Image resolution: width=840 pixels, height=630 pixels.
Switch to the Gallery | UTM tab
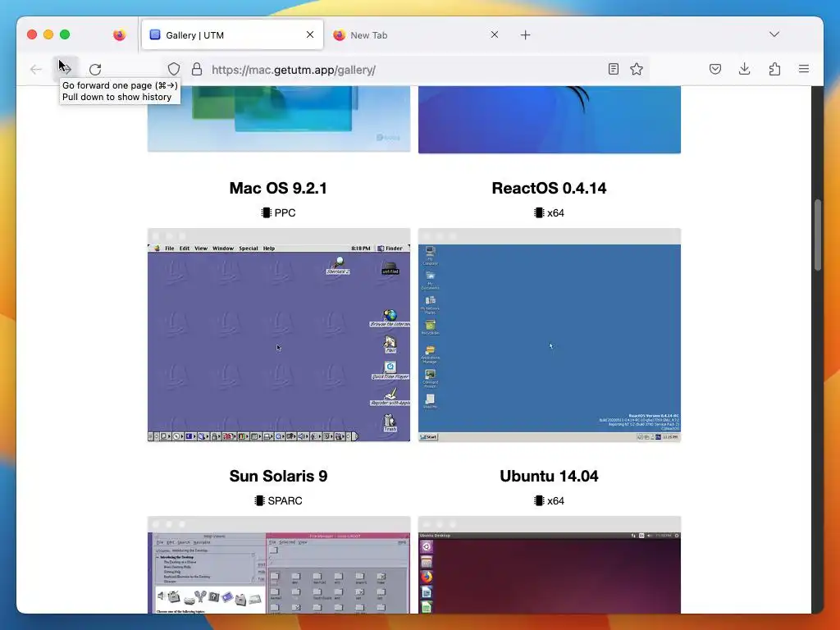[x=232, y=34]
